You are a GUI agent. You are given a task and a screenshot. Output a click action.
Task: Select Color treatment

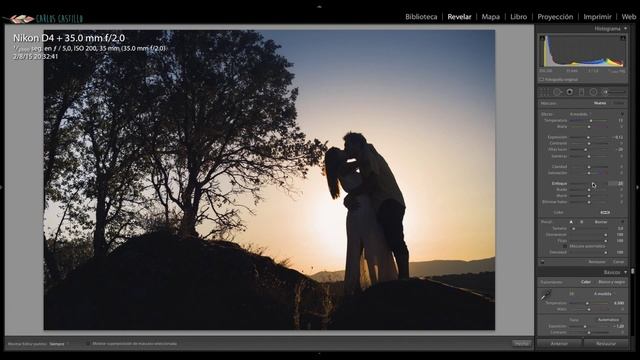586,282
